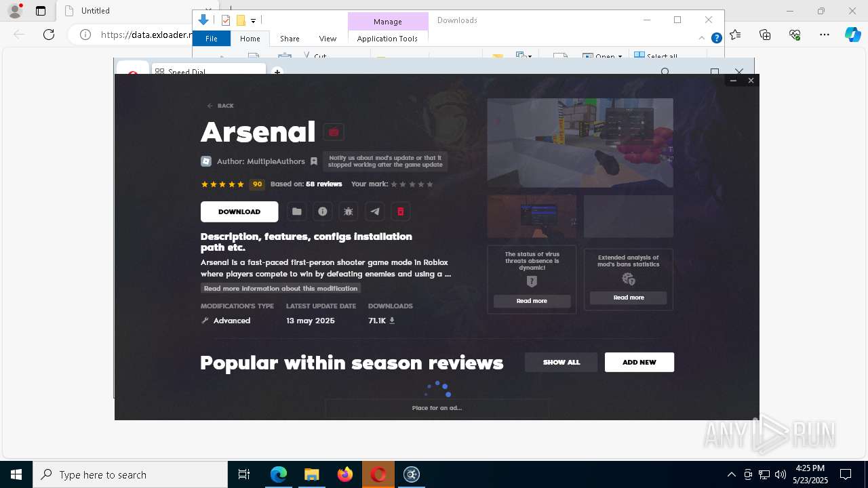Open the small right preview thumbnail

click(629, 216)
